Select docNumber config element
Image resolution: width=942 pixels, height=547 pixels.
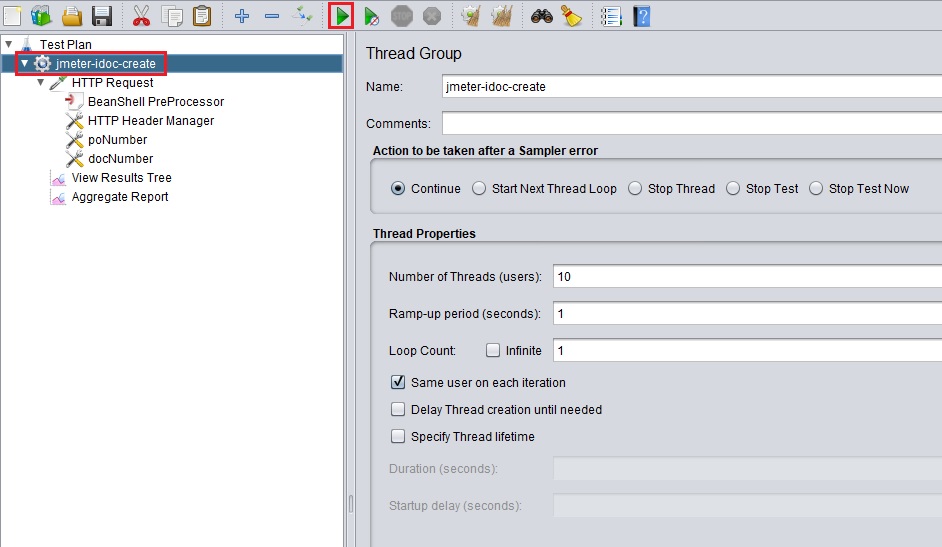click(x=120, y=159)
